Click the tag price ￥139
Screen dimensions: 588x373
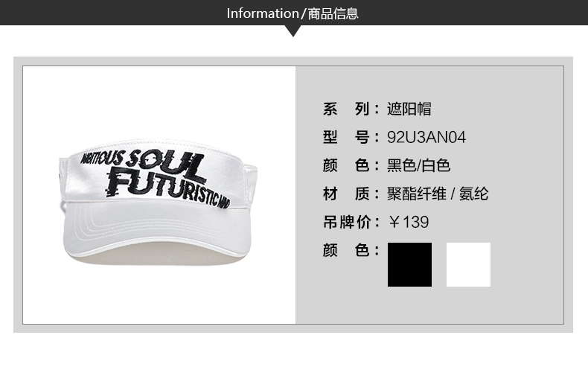(x=409, y=222)
